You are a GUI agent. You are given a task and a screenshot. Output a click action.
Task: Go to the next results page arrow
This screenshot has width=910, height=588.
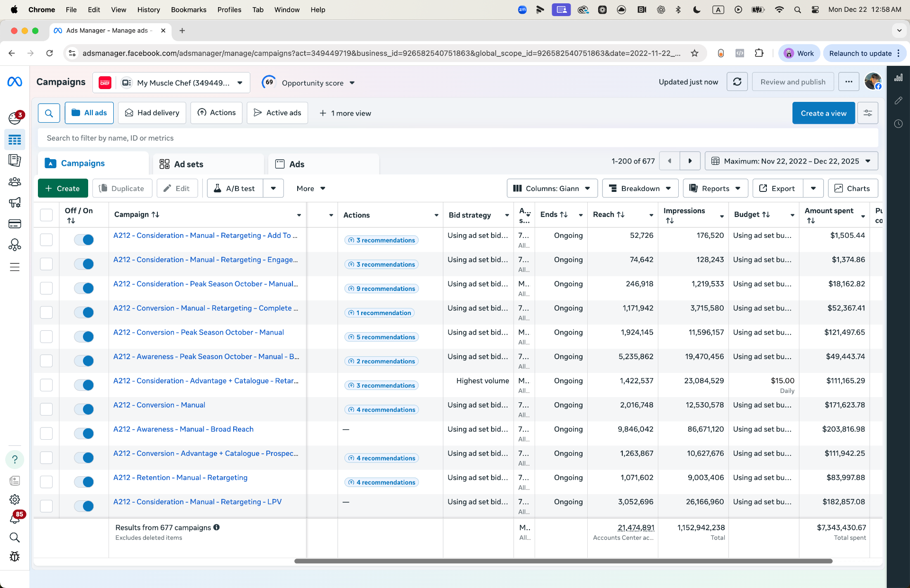690,161
